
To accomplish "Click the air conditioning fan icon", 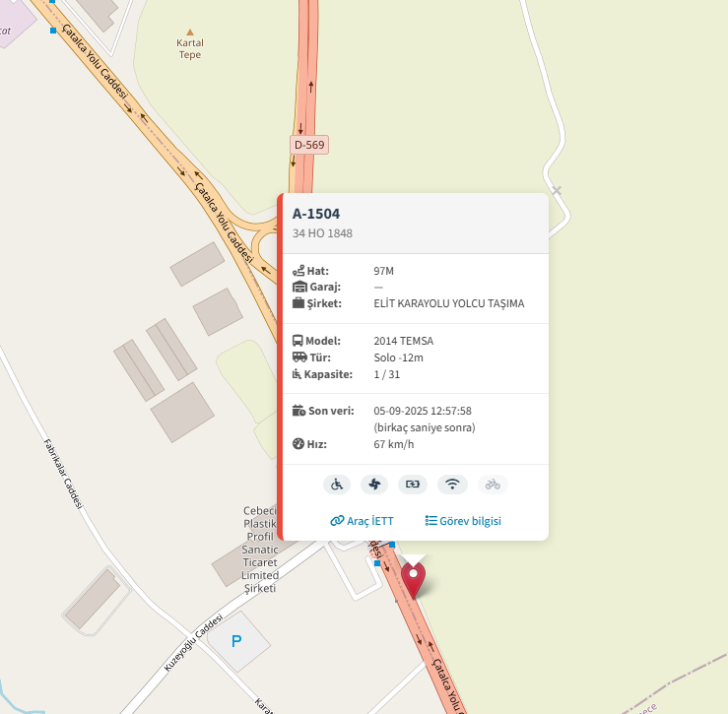I will coord(374,485).
